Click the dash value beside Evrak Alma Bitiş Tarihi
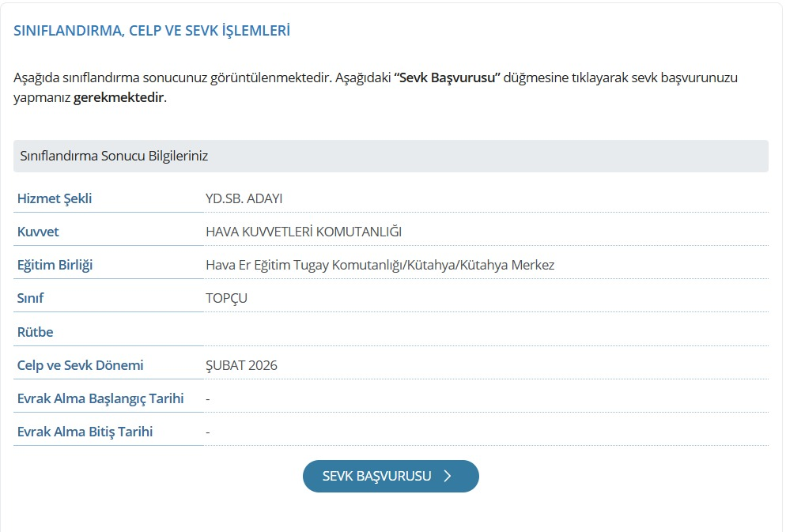The height and width of the screenshot is (532, 786). [x=207, y=432]
